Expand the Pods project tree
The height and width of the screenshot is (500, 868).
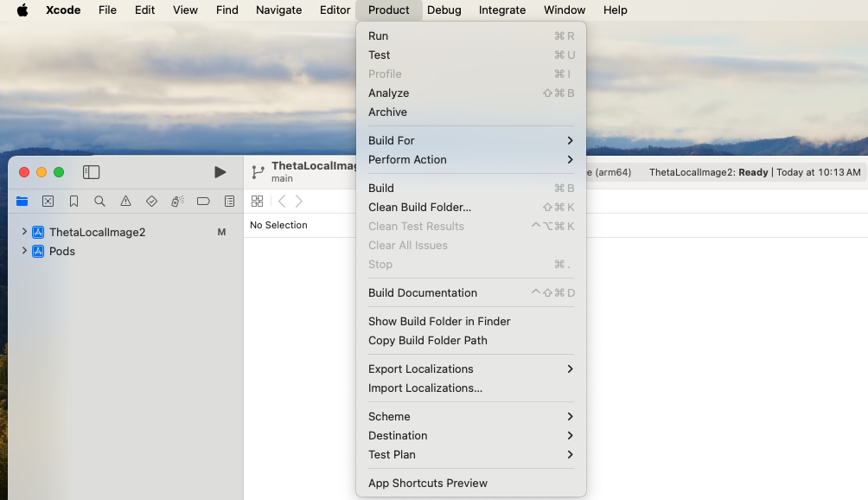click(x=24, y=251)
